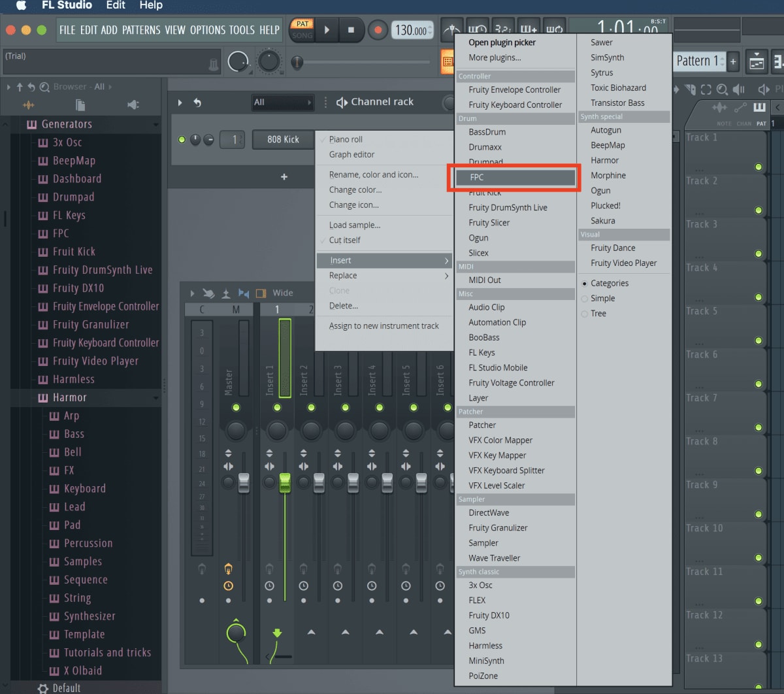Select the highlighted FPC plugin entry

tap(515, 177)
